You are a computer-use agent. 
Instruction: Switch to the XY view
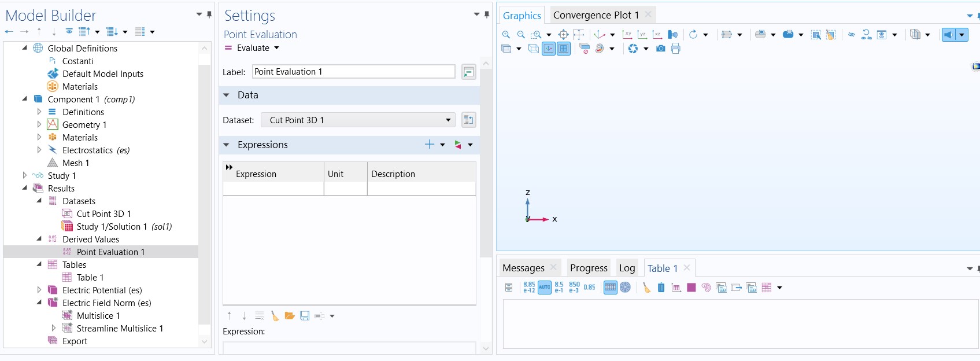627,35
